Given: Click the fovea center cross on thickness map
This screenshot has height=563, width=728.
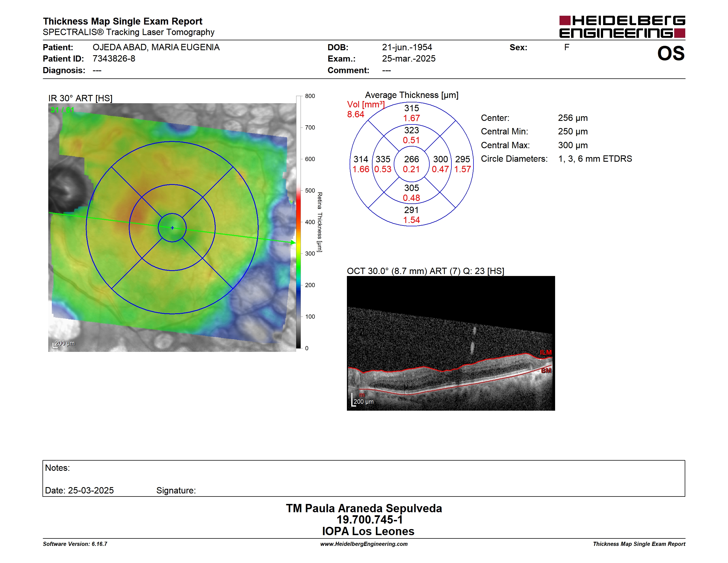Looking at the screenshot, I should (x=172, y=228).
